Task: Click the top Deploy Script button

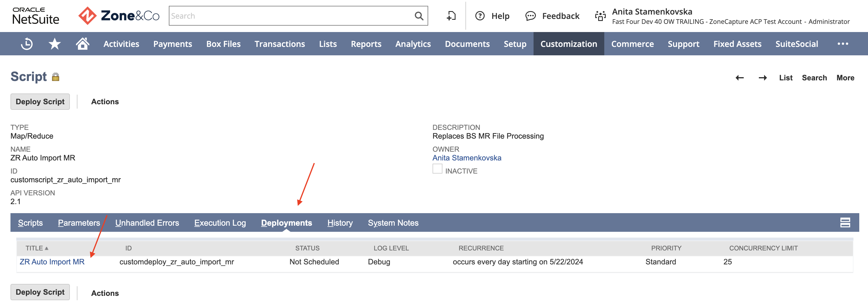Action: [40, 101]
